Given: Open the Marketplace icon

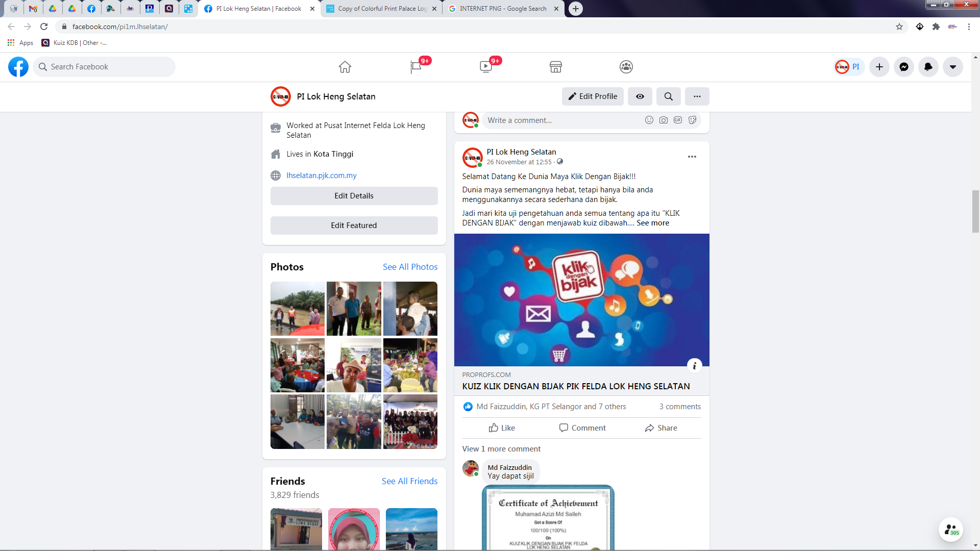Looking at the screenshot, I should click(x=556, y=67).
